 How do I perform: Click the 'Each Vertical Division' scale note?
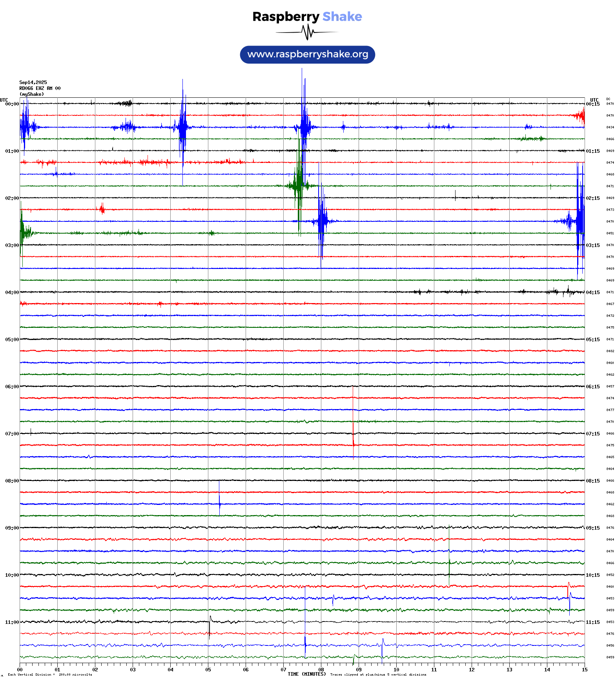(50, 675)
